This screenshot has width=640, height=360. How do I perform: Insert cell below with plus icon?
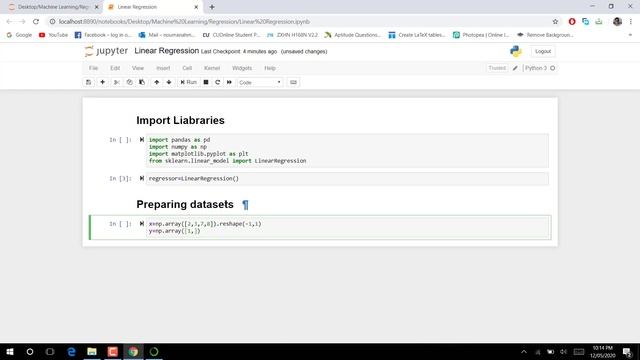tap(102, 82)
